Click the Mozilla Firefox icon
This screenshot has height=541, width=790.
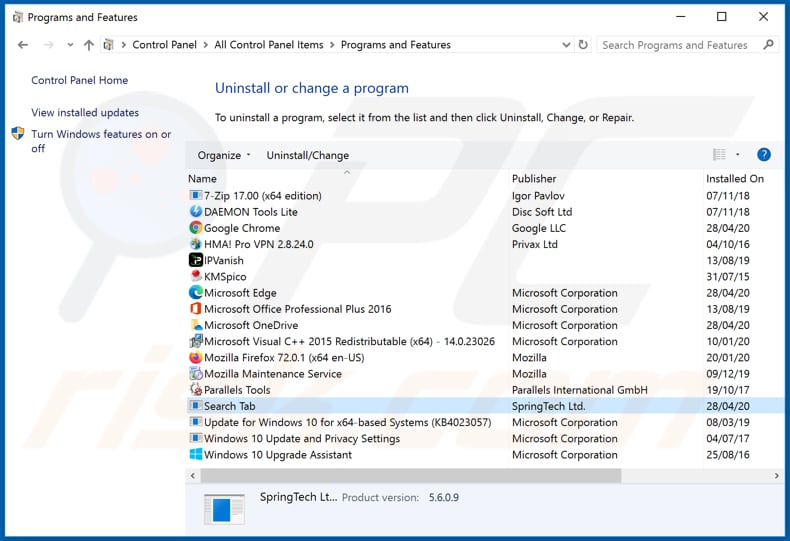tap(195, 357)
